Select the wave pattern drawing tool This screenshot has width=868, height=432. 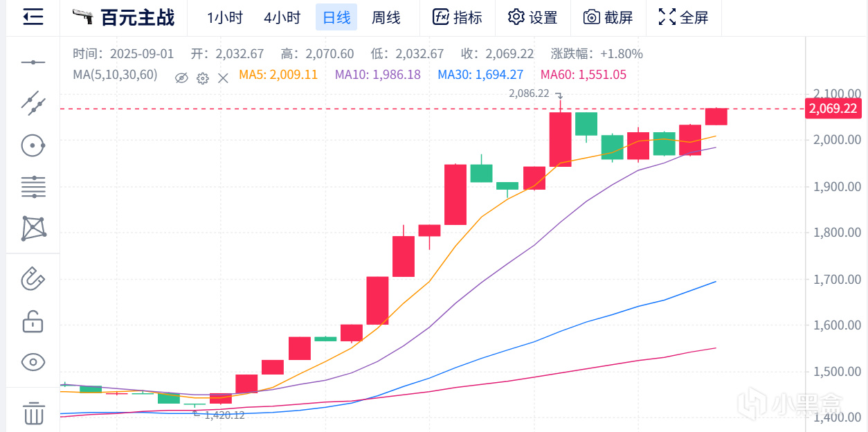[33, 228]
